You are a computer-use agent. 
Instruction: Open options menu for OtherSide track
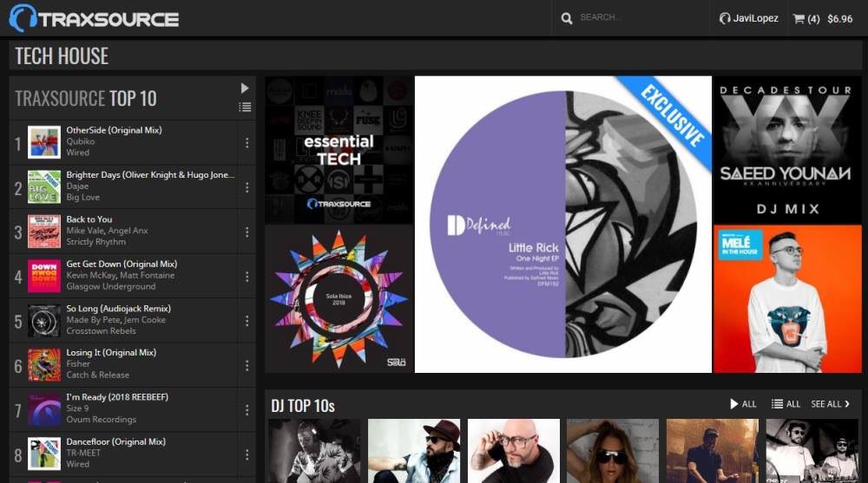[247, 143]
